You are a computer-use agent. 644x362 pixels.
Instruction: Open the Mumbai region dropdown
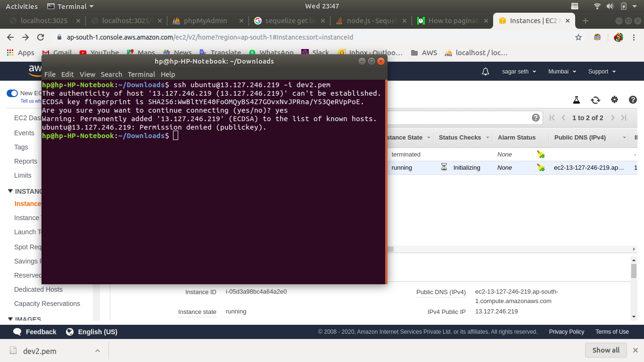562,72
